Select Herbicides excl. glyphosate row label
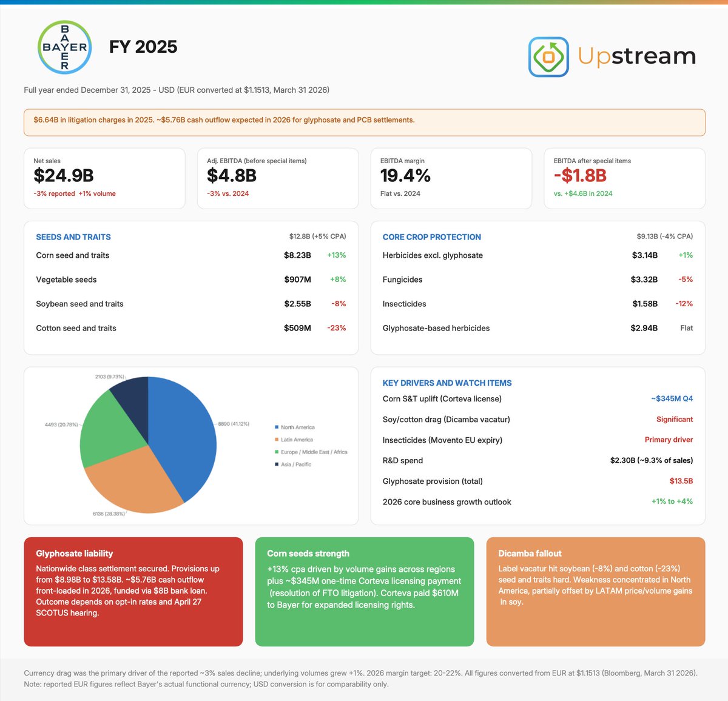Screen dimensions: 728x701 coord(433,255)
